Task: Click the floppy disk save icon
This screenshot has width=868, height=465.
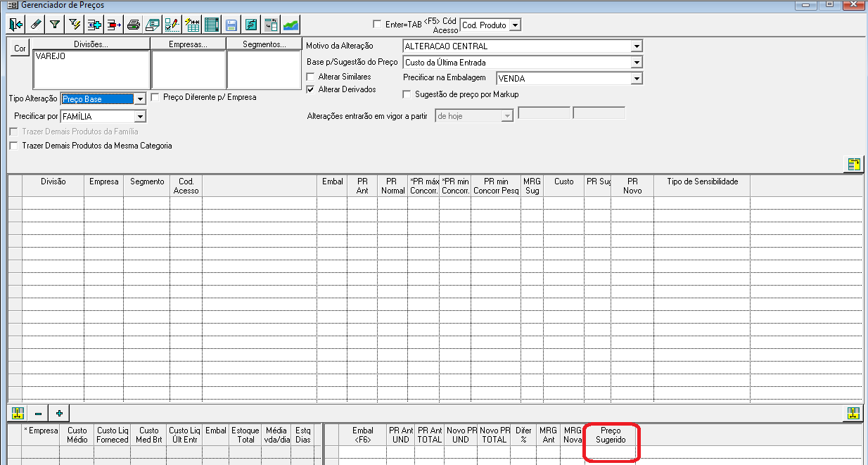Action: point(231,25)
